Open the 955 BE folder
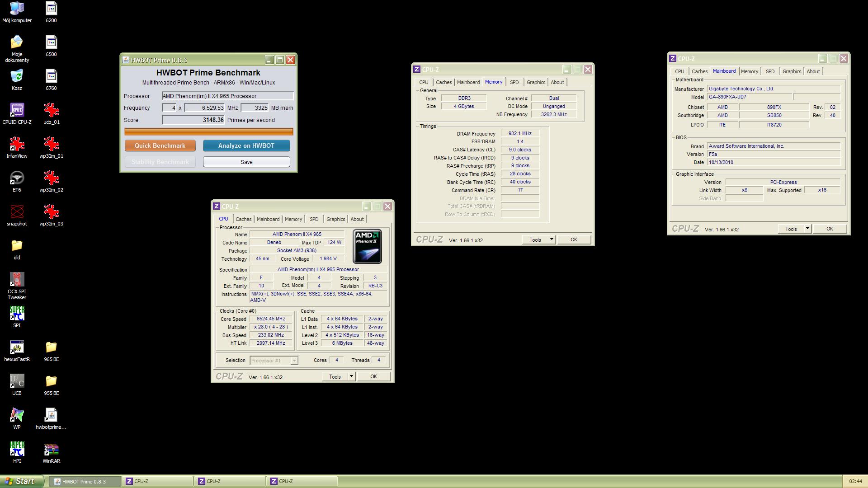 [x=51, y=385]
